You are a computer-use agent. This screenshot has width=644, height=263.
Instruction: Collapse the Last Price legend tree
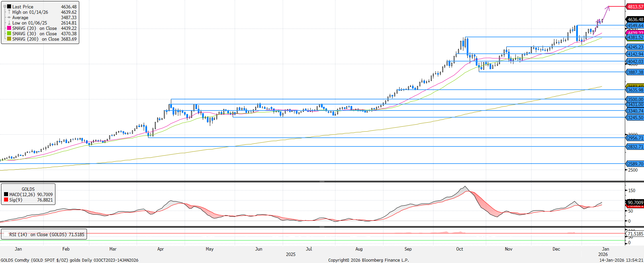[x=5, y=6]
